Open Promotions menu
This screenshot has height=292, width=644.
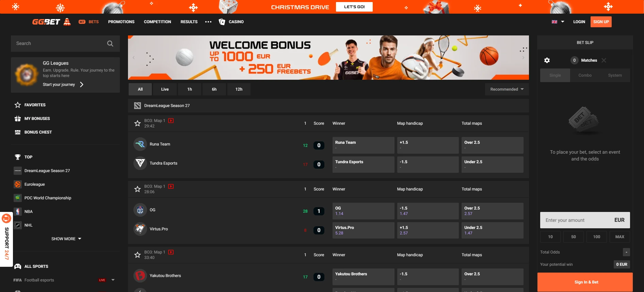121,22
